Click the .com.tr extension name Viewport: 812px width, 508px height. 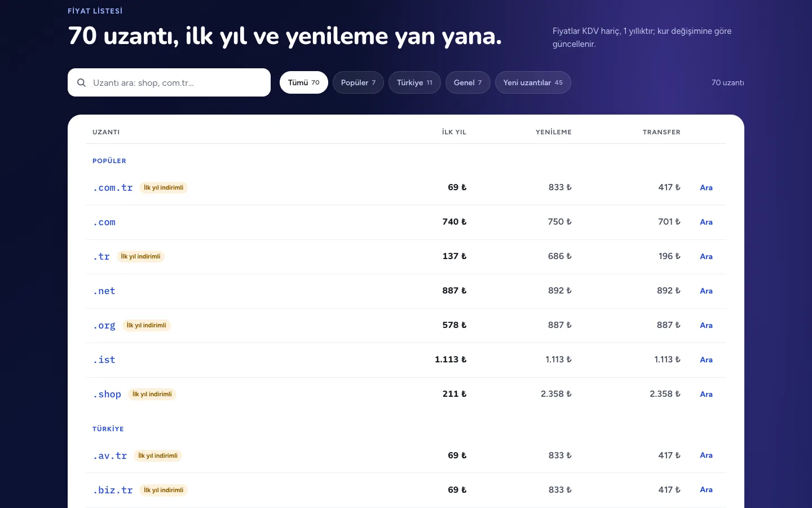[113, 187]
